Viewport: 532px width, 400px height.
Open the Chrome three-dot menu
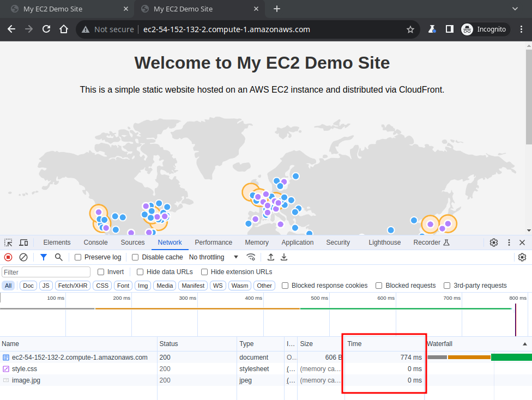pos(522,29)
